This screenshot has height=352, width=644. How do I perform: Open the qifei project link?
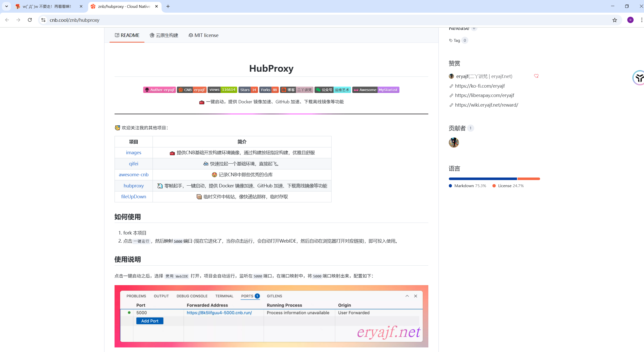pyautogui.click(x=134, y=164)
